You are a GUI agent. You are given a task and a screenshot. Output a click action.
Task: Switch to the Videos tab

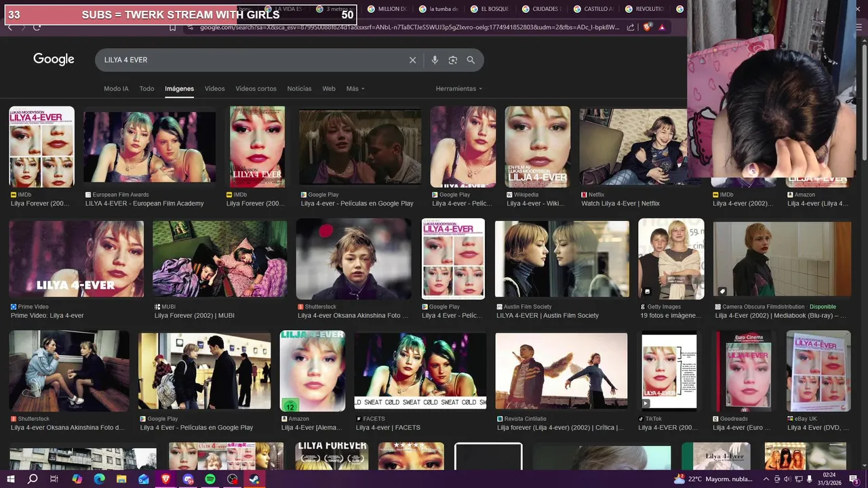[x=214, y=89]
